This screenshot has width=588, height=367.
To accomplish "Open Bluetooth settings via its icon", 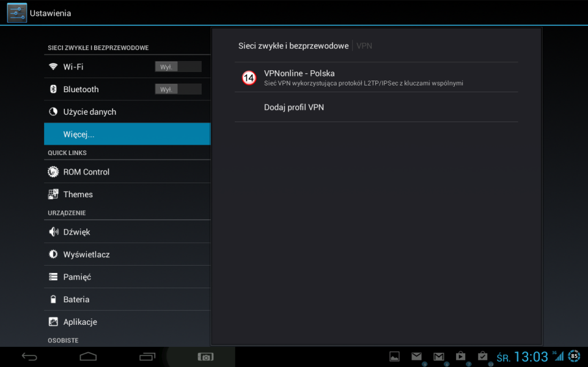I will click(x=53, y=89).
